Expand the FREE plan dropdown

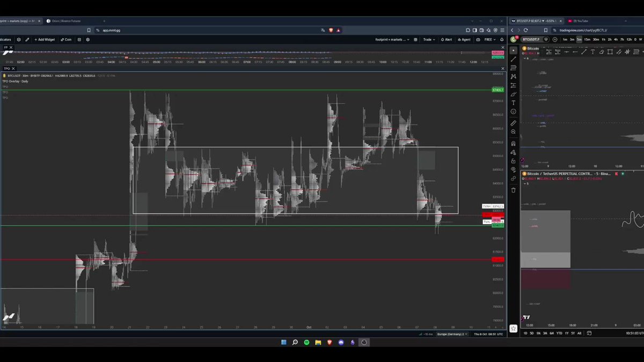[490, 39]
